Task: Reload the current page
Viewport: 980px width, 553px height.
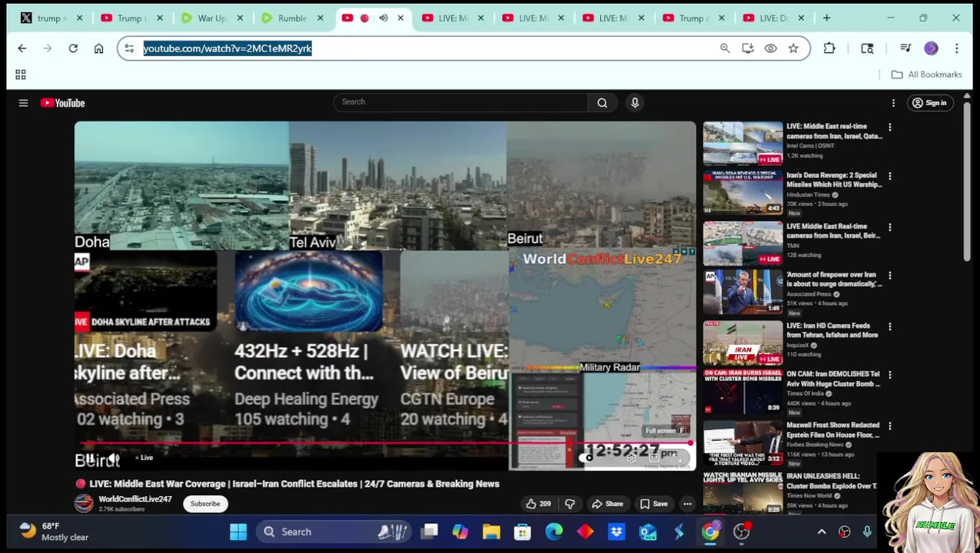Action: click(x=73, y=48)
